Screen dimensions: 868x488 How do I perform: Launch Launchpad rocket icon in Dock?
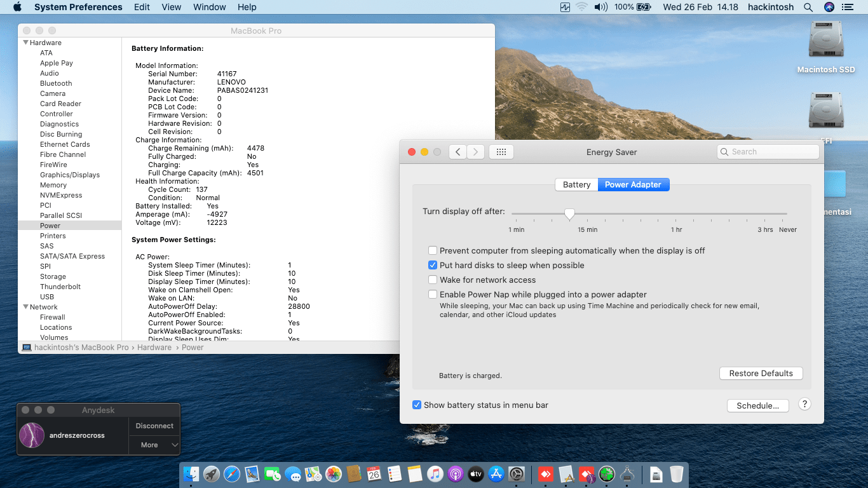click(212, 474)
